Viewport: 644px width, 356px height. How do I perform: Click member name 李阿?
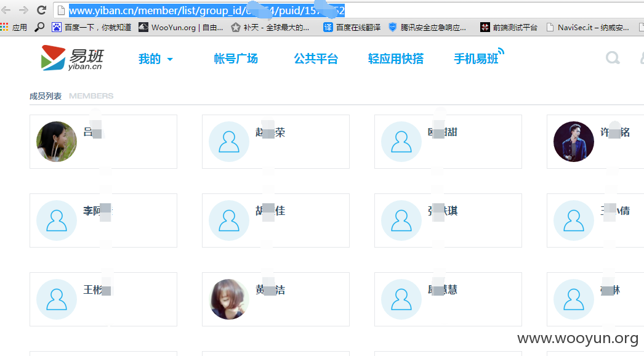pyautogui.click(x=98, y=211)
